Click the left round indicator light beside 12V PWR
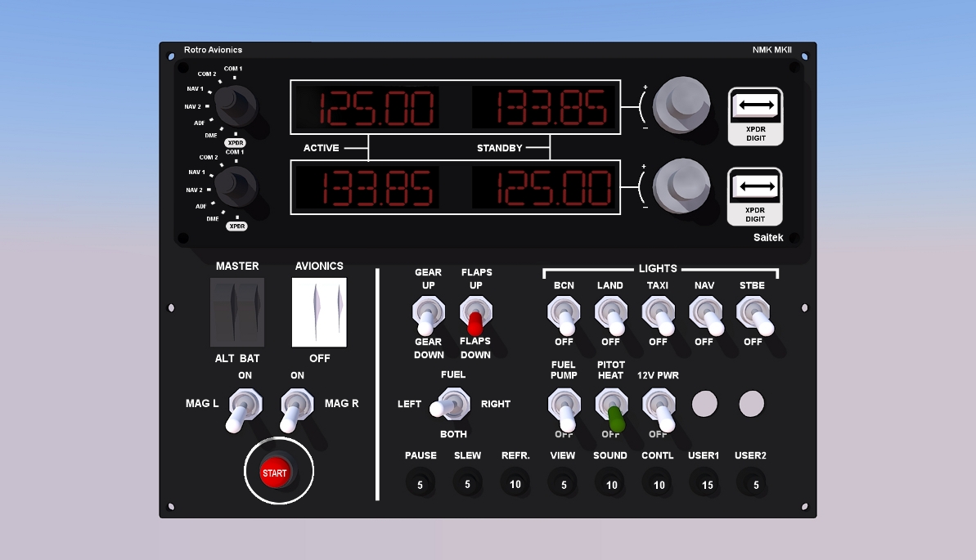Screen dimensions: 976x560 [704, 404]
